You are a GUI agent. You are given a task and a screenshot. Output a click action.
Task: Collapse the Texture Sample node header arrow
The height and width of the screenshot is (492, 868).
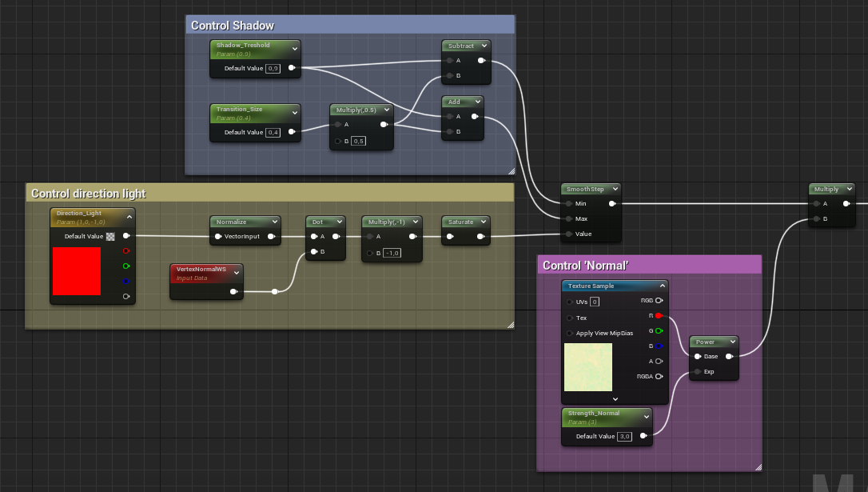[662, 286]
